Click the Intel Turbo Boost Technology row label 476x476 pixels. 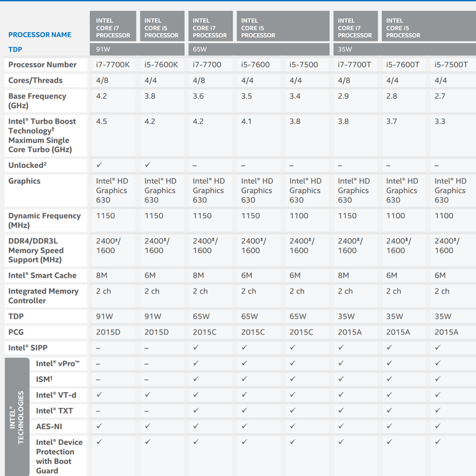coord(42,136)
